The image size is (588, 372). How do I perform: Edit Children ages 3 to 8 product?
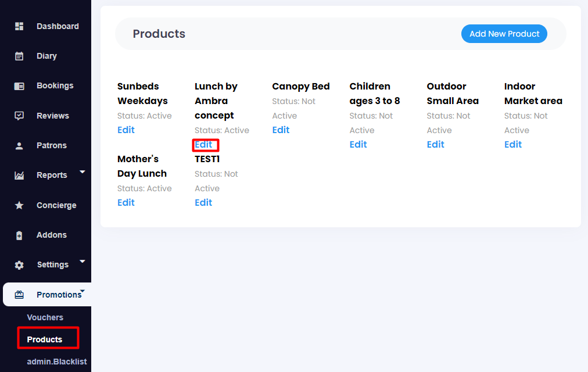point(358,144)
